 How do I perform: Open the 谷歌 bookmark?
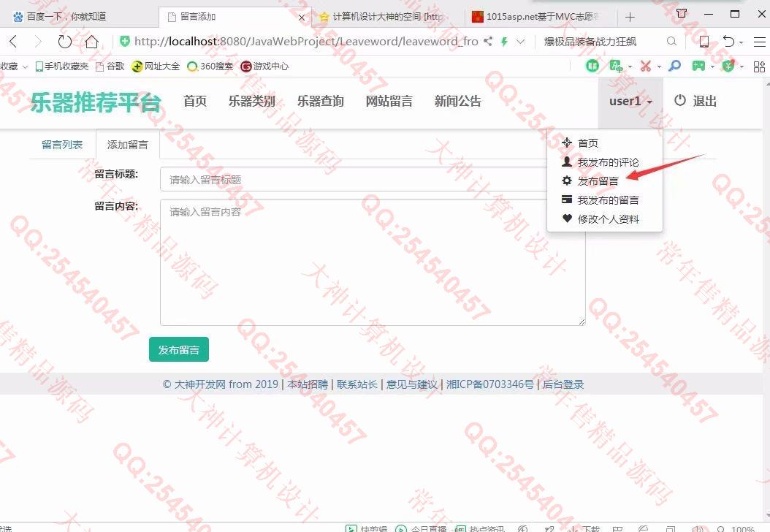click(110, 66)
